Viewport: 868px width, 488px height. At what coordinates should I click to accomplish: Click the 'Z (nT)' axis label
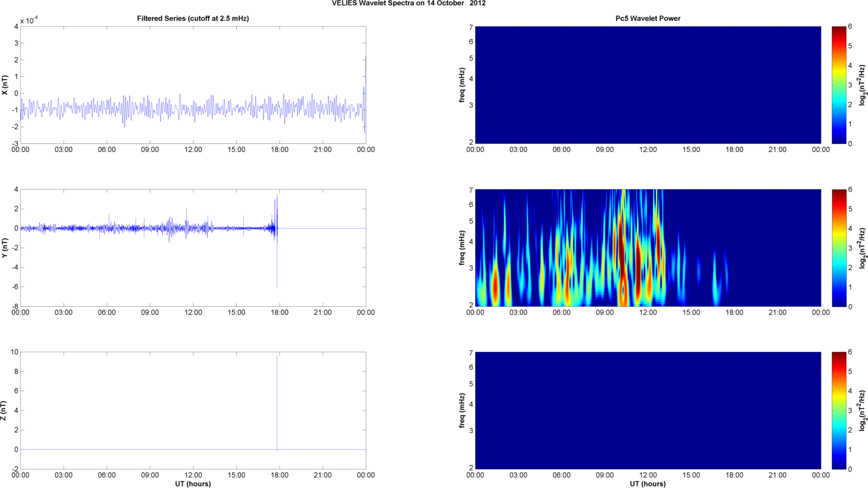coord(5,411)
